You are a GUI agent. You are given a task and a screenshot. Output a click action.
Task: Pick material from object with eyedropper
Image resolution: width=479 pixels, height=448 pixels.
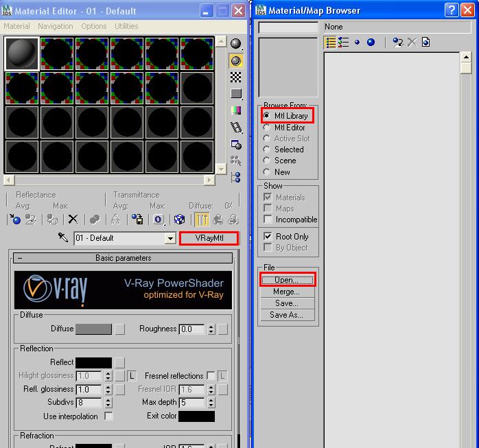click(x=63, y=238)
